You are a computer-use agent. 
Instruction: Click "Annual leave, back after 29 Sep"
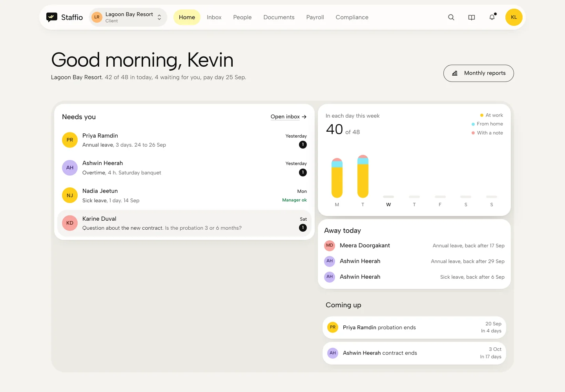tap(468, 261)
